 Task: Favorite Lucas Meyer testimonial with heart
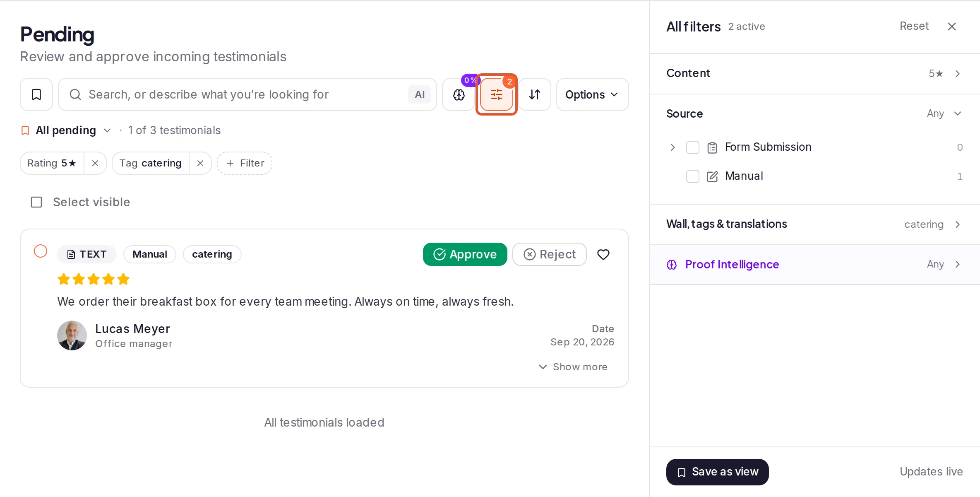603,254
